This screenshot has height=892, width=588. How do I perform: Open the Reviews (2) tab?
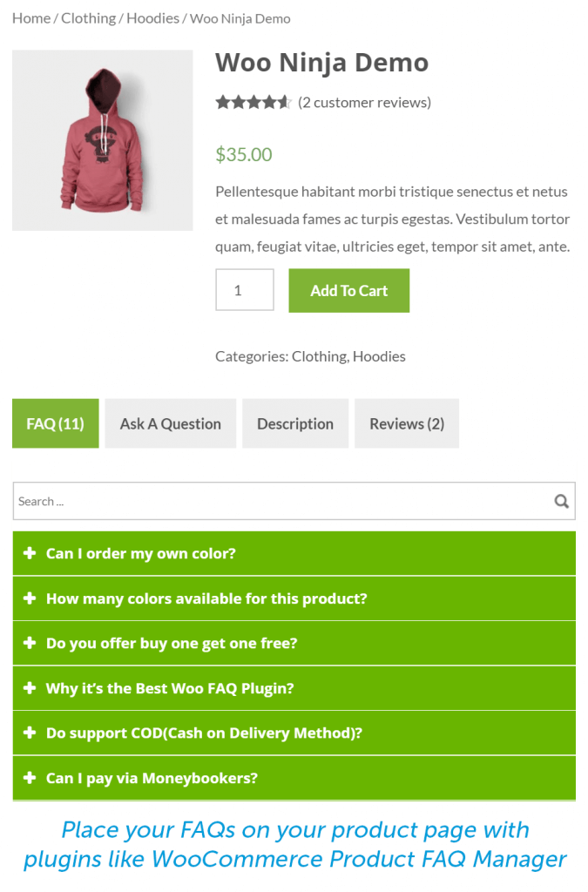[406, 423]
